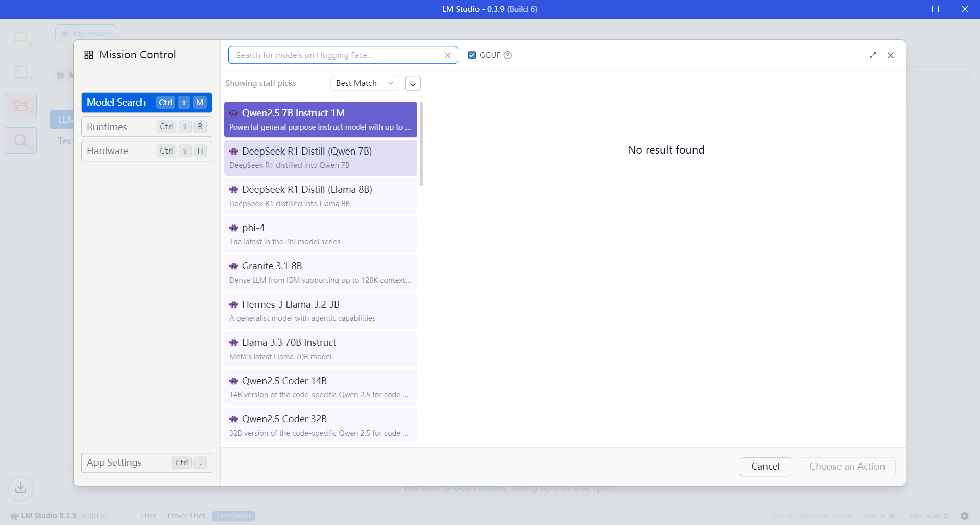Close the Mission Control dialog

pos(891,55)
